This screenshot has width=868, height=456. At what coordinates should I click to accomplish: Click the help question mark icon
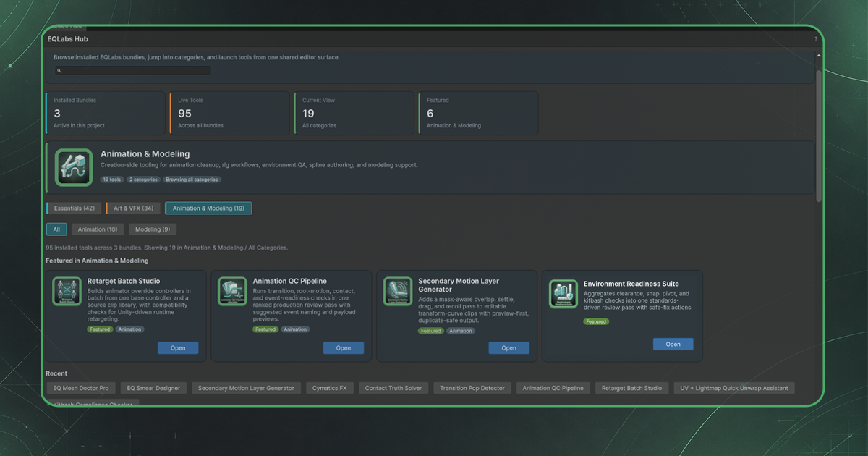pyautogui.click(x=816, y=39)
